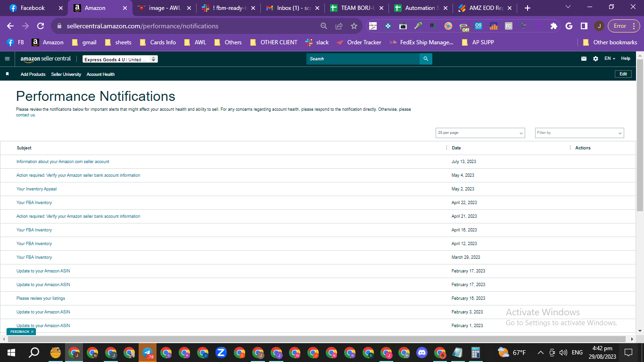This screenshot has width=644, height=362.
Task: Click the Date column header
Action: [x=456, y=148]
